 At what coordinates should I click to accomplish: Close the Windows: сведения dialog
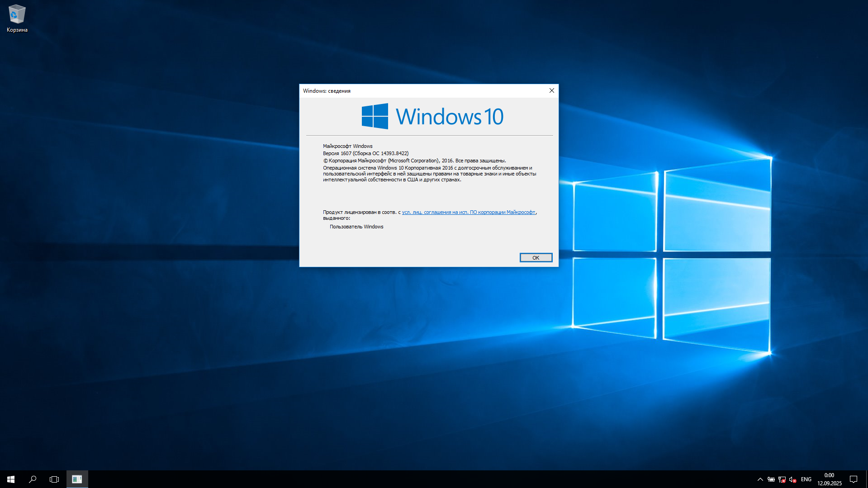[552, 90]
